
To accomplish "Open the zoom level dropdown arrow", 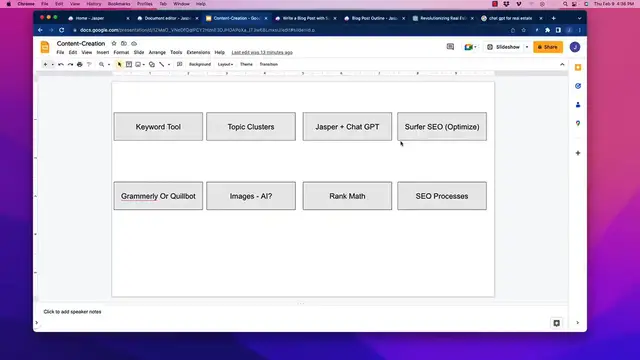I will pos(109,64).
